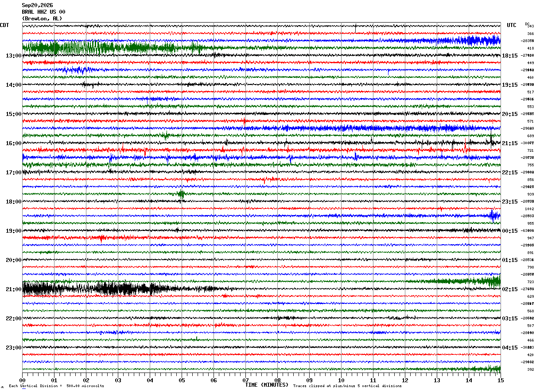This screenshot has height=392, width=536.
Task: Click minute 15 tick on time axis
Action: pos(501,380)
